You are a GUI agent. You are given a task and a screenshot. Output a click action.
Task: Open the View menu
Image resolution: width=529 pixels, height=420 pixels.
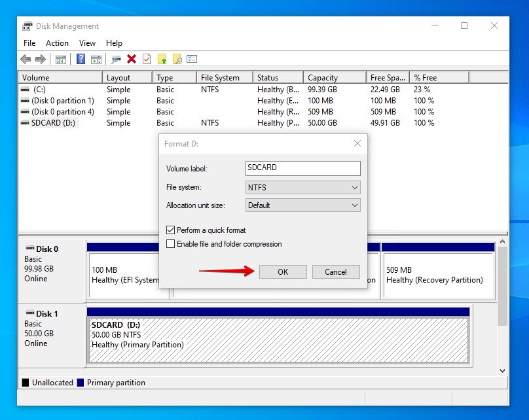click(x=87, y=43)
